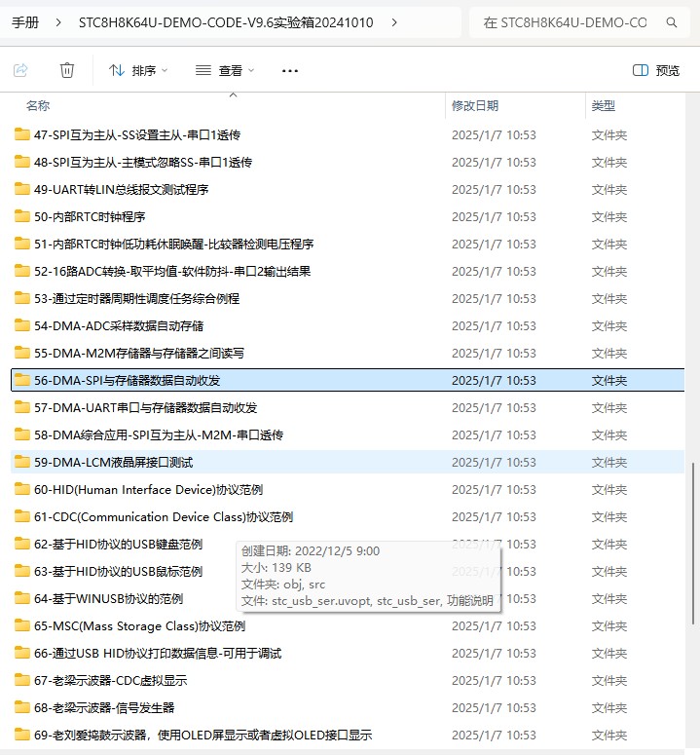Select folder icon of 55-DMA-M2M存储器
700x755 pixels.
pyautogui.click(x=22, y=353)
